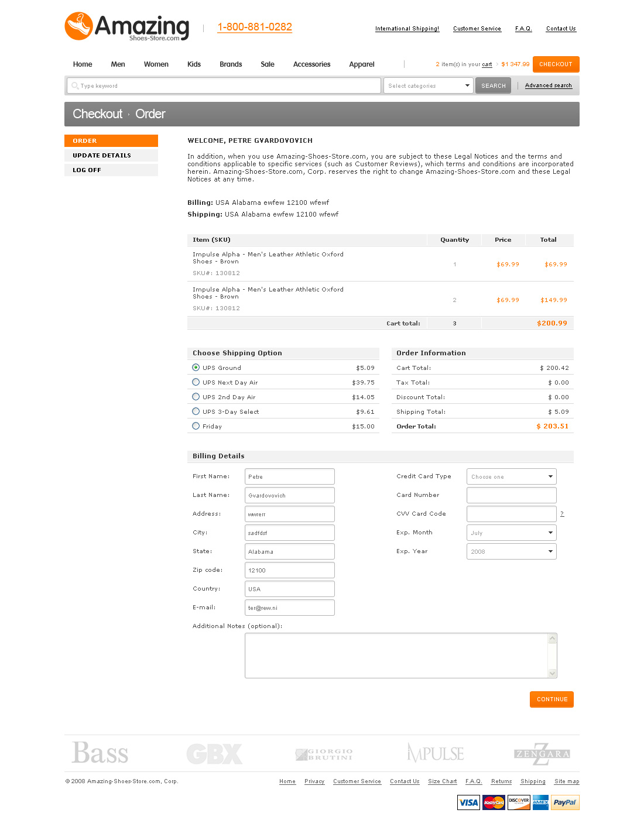The width and height of the screenshot is (644, 837).
Task: Click the Amex payment icon
Action: click(540, 802)
